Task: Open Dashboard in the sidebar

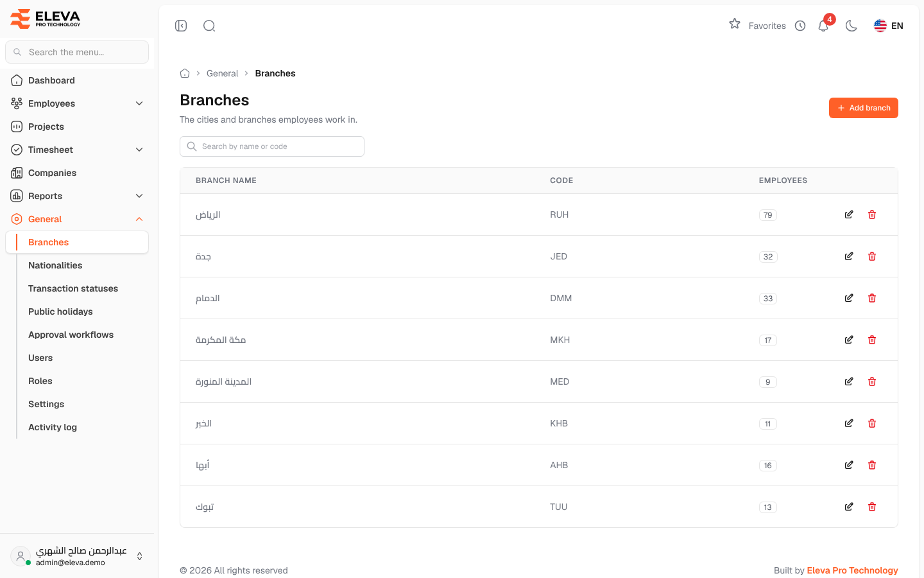Action: 77,80
